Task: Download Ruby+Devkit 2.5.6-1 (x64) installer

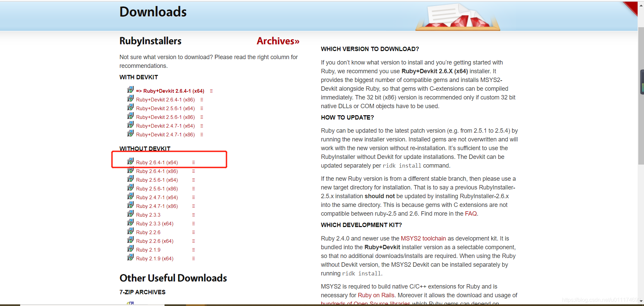Action: (x=166, y=108)
